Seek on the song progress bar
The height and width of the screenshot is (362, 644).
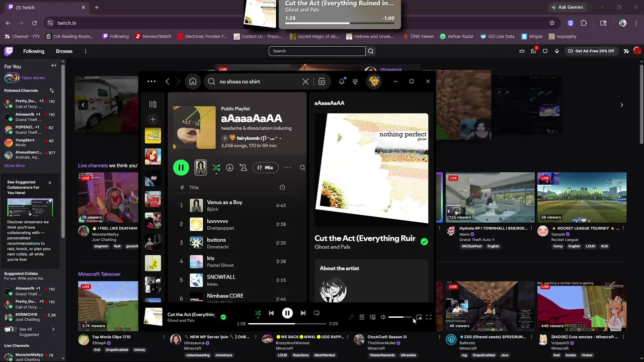tap(287, 324)
